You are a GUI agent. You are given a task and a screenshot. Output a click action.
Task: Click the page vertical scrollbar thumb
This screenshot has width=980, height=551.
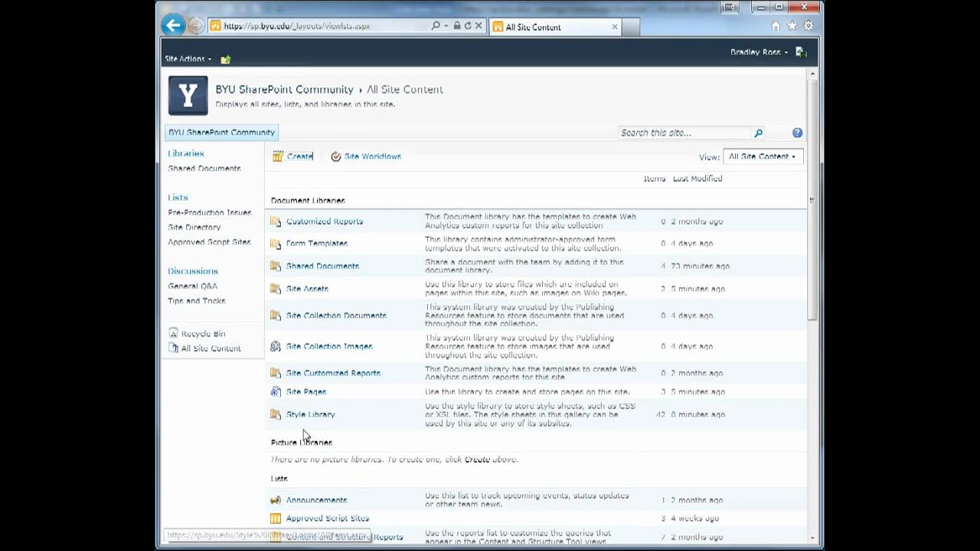[x=812, y=199]
